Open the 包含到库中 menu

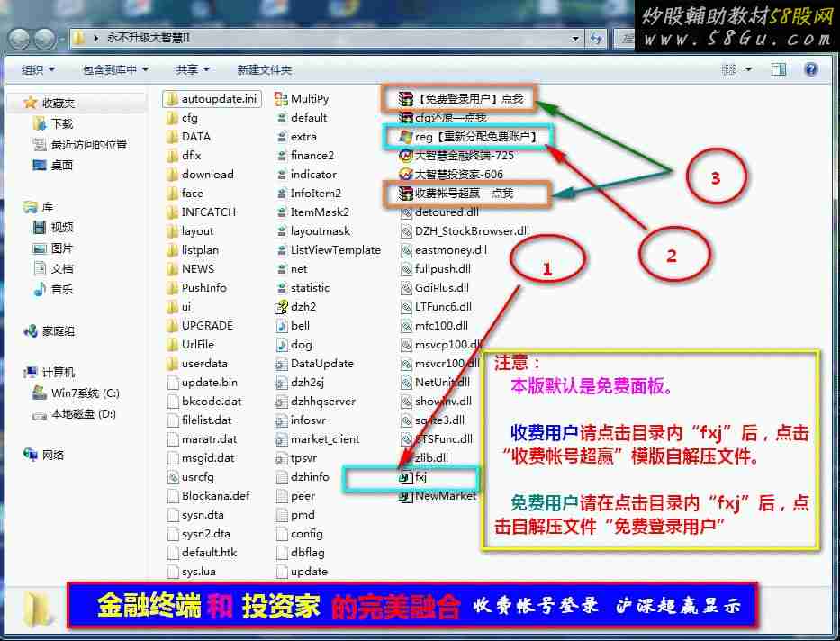(x=115, y=69)
